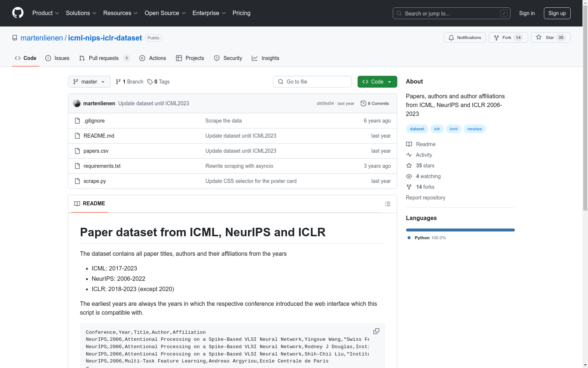The height and width of the screenshot is (368, 588).
Task: Open the README outline icon
Action: tap(387, 204)
